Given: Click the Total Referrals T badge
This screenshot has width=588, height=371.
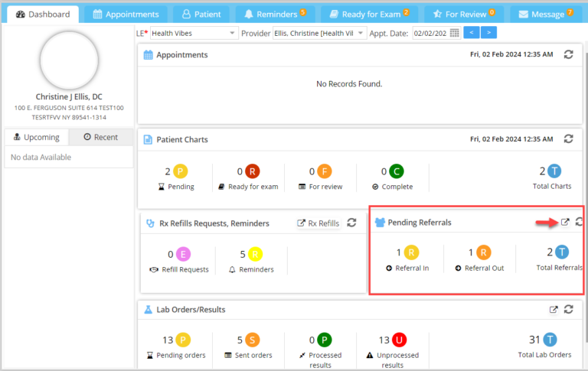Looking at the screenshot, I should (x=562, y=252).
